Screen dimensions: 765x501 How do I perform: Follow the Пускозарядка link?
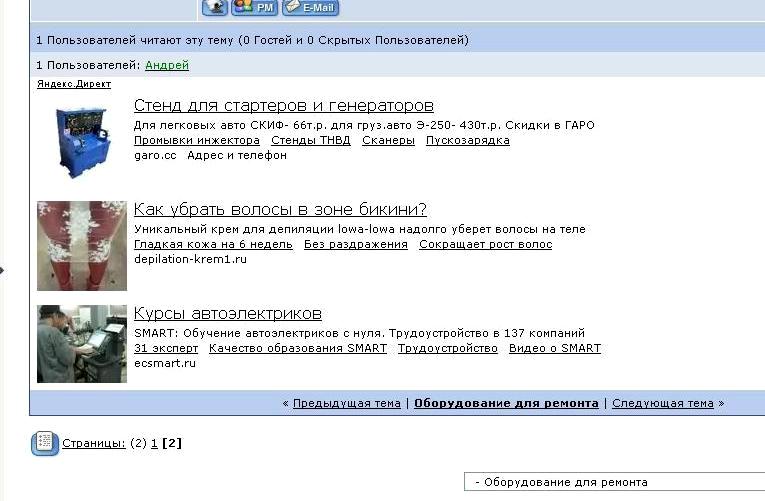pos(468,140)
